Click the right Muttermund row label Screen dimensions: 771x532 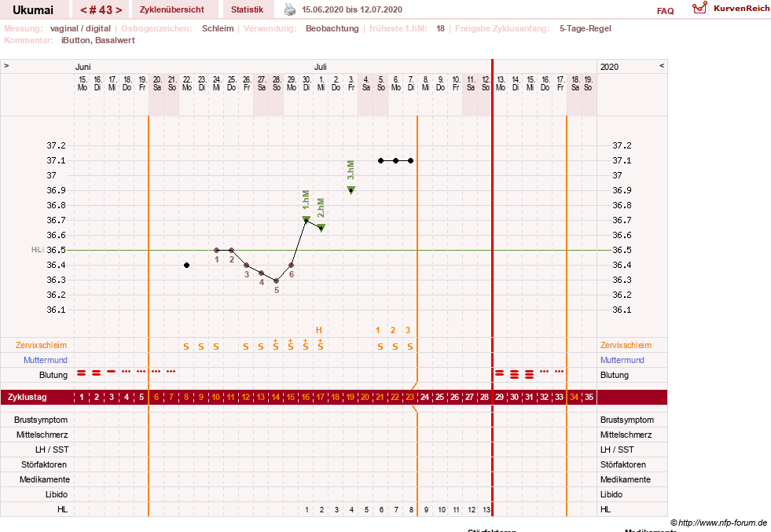(x=622, y=360)
